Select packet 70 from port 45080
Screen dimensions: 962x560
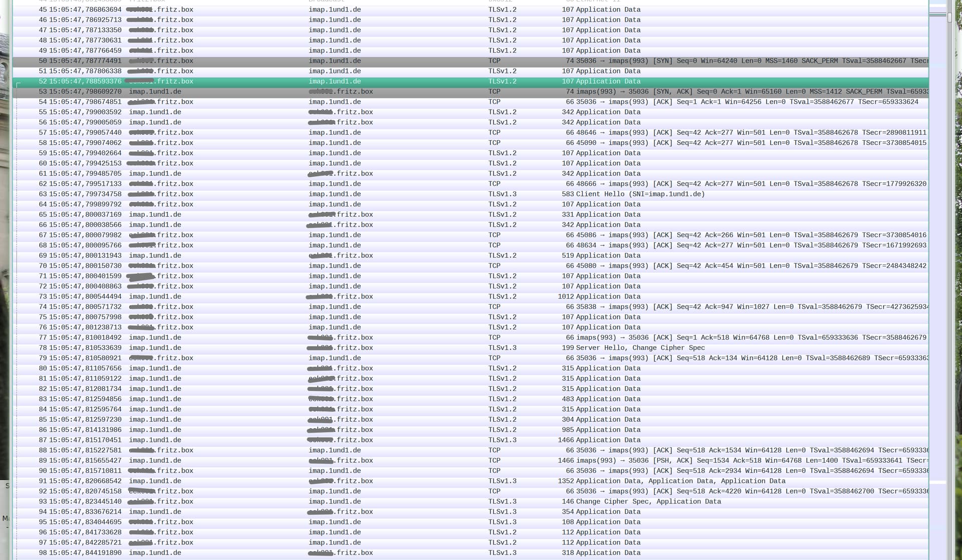470,266
